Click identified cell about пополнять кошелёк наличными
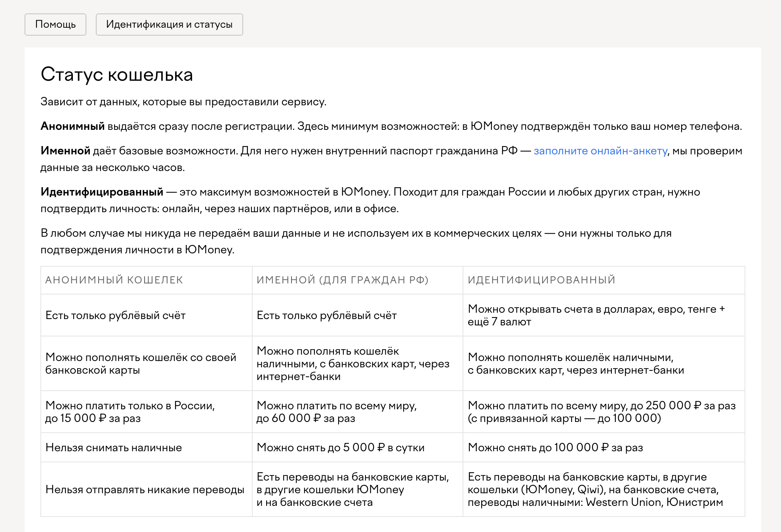The image size is (781, 532). [x=604, y=364]
